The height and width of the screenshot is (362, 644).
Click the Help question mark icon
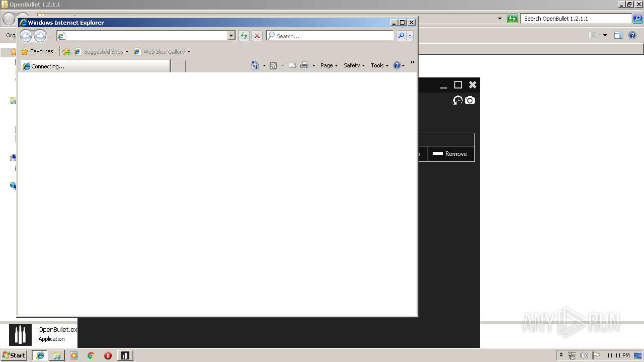pyautogui.click(x=396, y=65)
